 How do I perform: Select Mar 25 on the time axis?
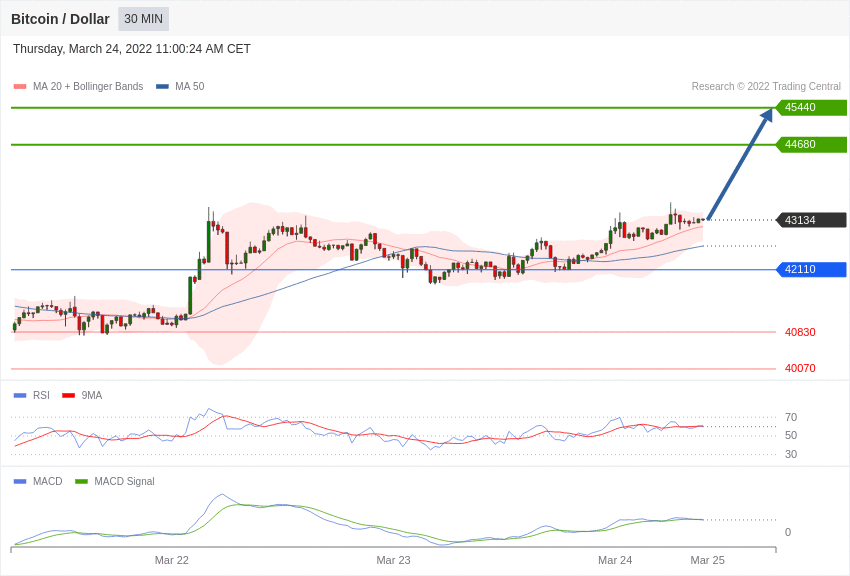(707, 560)
